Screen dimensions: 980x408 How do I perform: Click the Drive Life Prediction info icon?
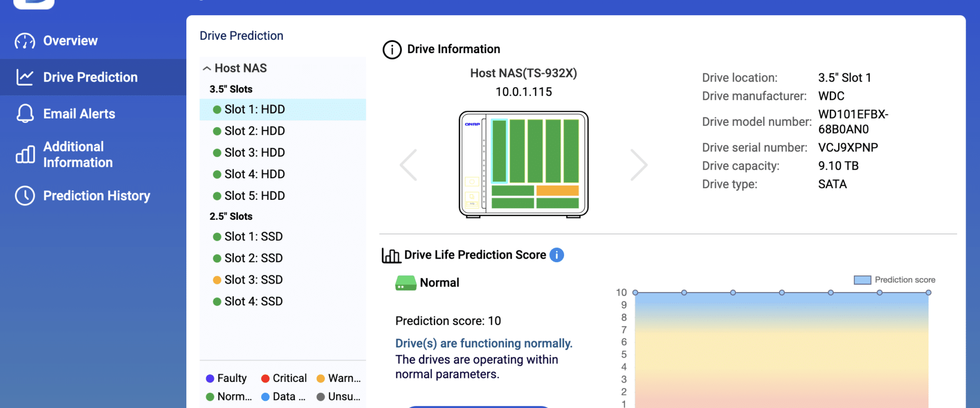[557, 255]
